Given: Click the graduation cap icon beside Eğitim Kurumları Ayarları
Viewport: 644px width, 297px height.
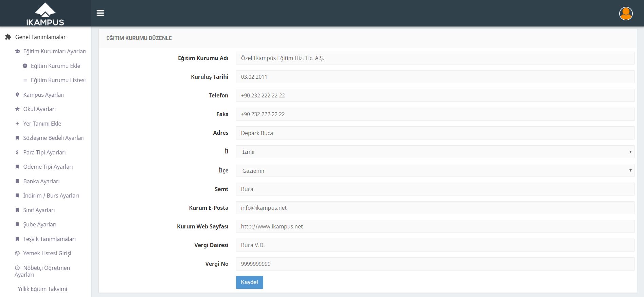Looking at the screenshot, I should point(17,51).
